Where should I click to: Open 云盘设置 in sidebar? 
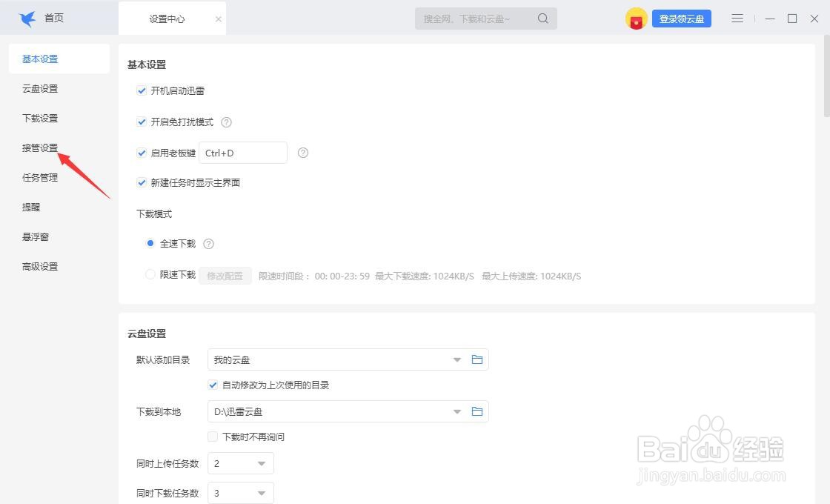pyautogui.click(x=40, y=88)
